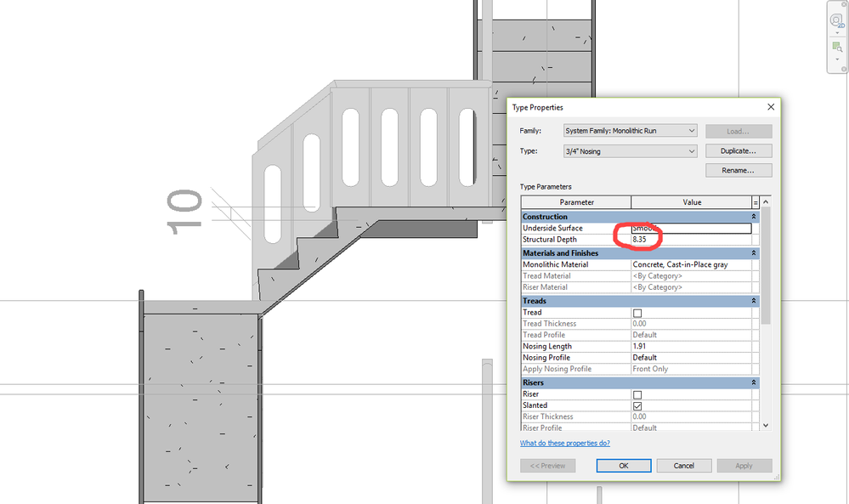Apply the changed type properties

coord(744,465)
